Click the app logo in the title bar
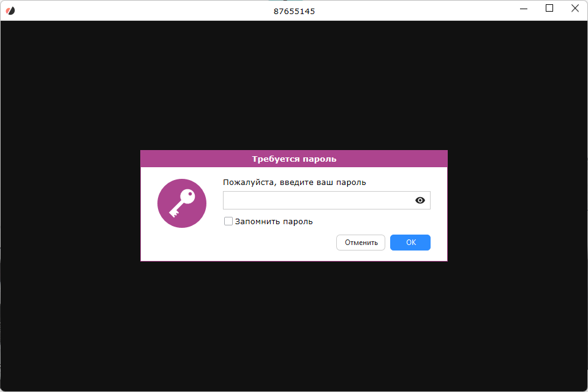 coord(10,11)
